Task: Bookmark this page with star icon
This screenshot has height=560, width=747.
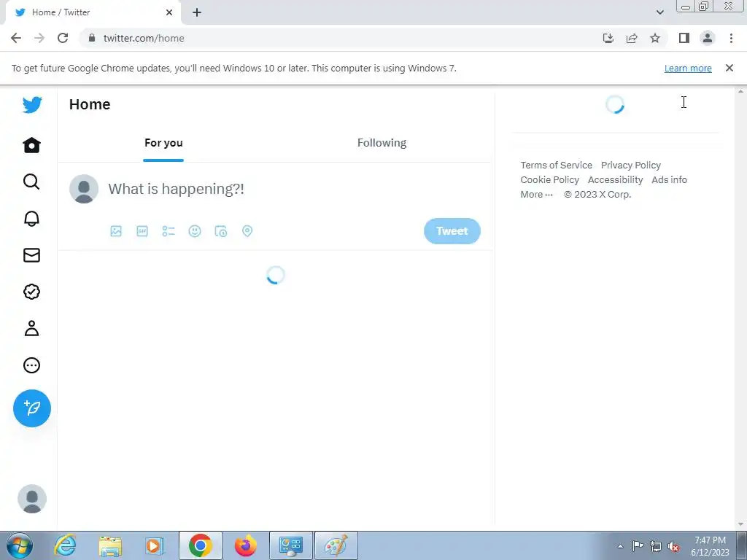Action: (x=655, y=38)
